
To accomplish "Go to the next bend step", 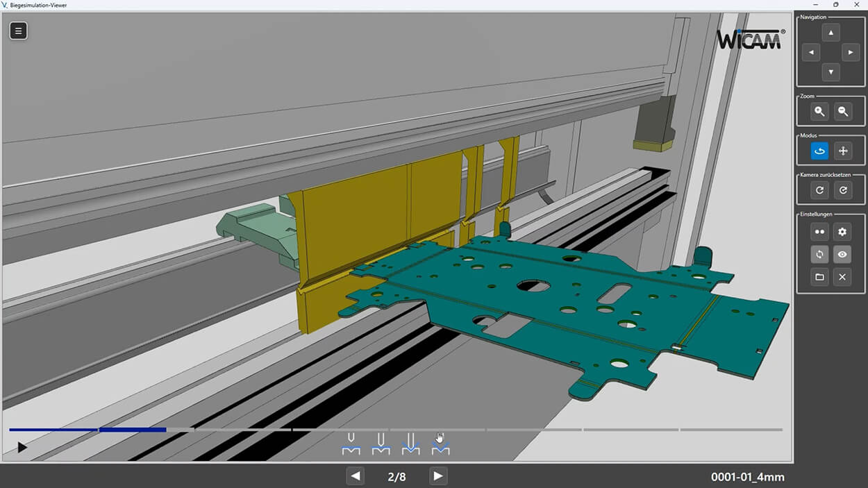I will [438, 476].
